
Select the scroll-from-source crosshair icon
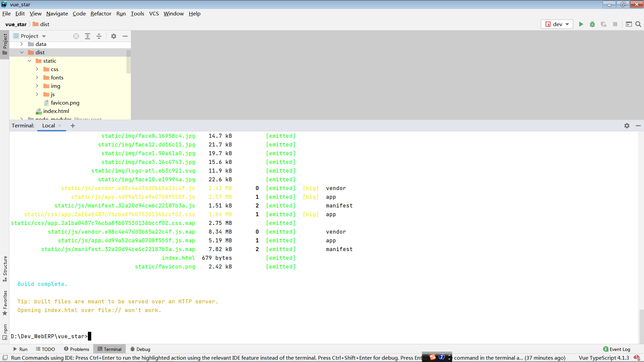(x=76, y=36)
